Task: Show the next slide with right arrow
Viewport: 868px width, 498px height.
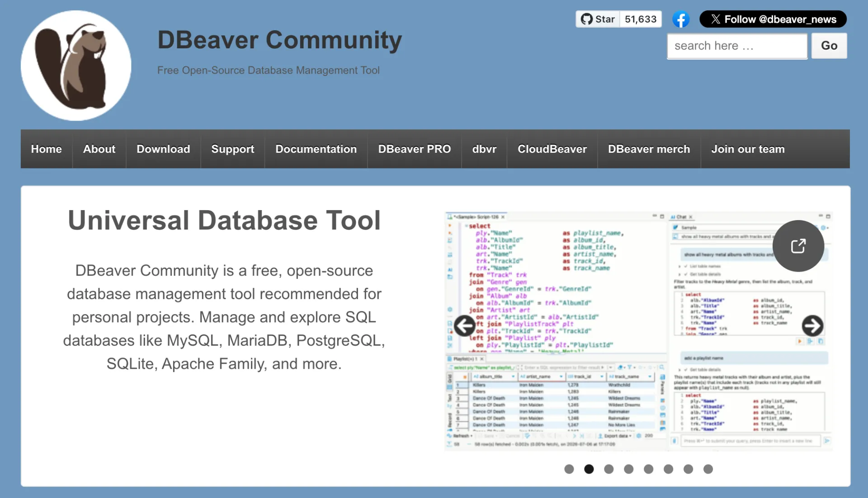Action: click(812, 326)
